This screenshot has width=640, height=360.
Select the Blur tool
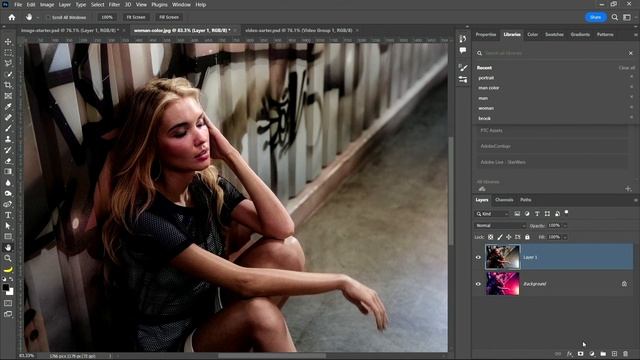click(x=8, y=182)
